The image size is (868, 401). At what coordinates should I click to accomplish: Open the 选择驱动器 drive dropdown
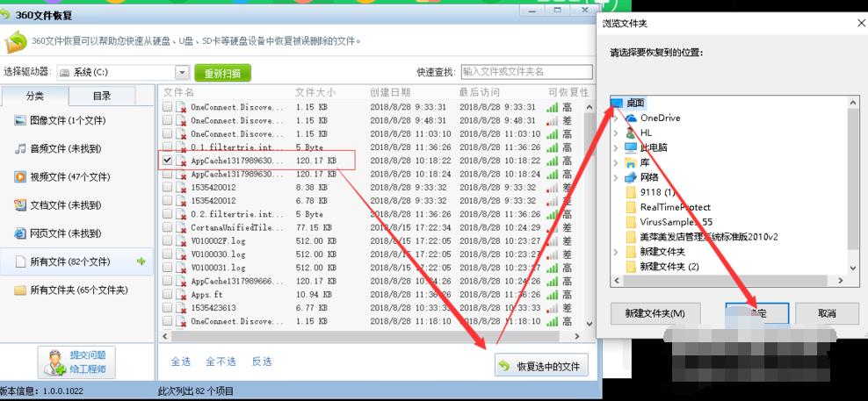pyautogui.click(x=182, y=72)
